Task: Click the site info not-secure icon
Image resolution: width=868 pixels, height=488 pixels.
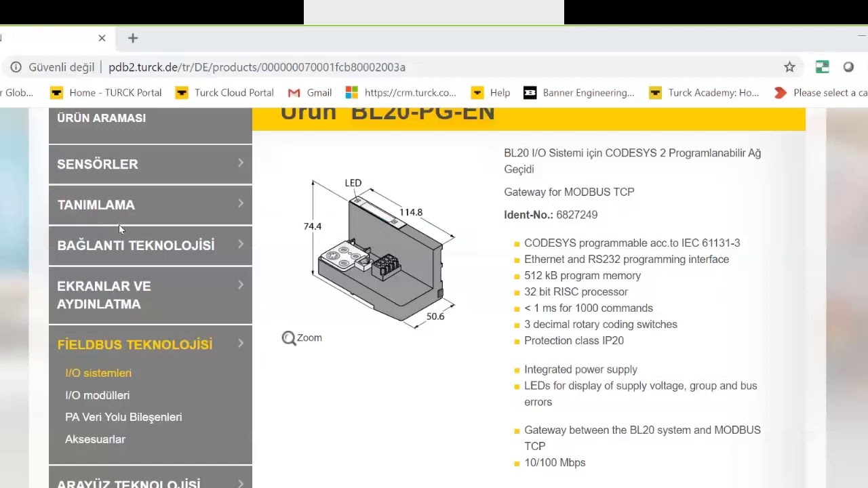Action: [16, 67]
